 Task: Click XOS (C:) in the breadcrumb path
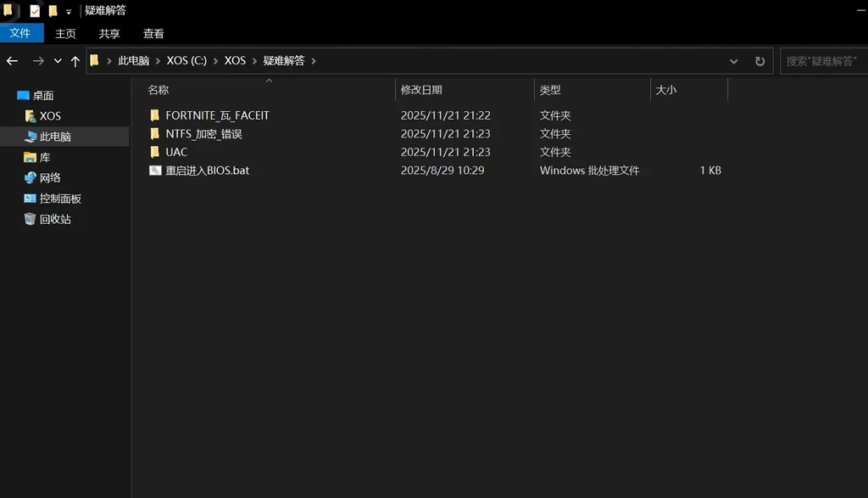pos(186,61)
